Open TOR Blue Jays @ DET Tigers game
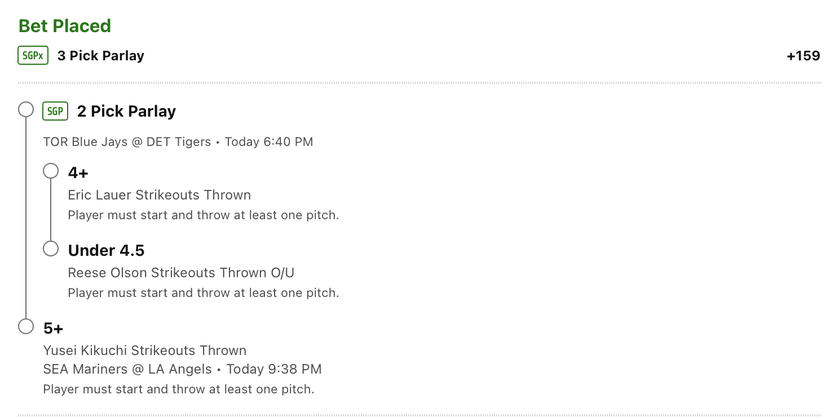Image resolution: width=839 pixels, height=417 pixels. [x=127, y=142]
